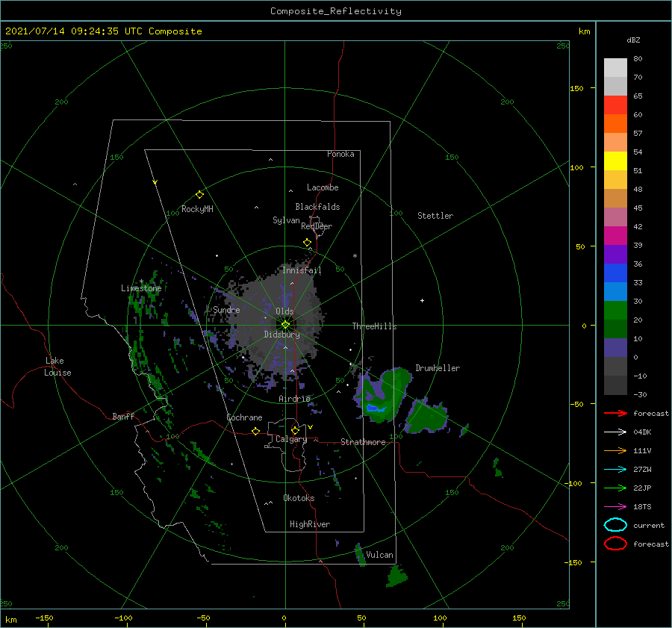Screen dimensions: 672x628
Task: Click the RockyMH label
Action: [197, 209]
